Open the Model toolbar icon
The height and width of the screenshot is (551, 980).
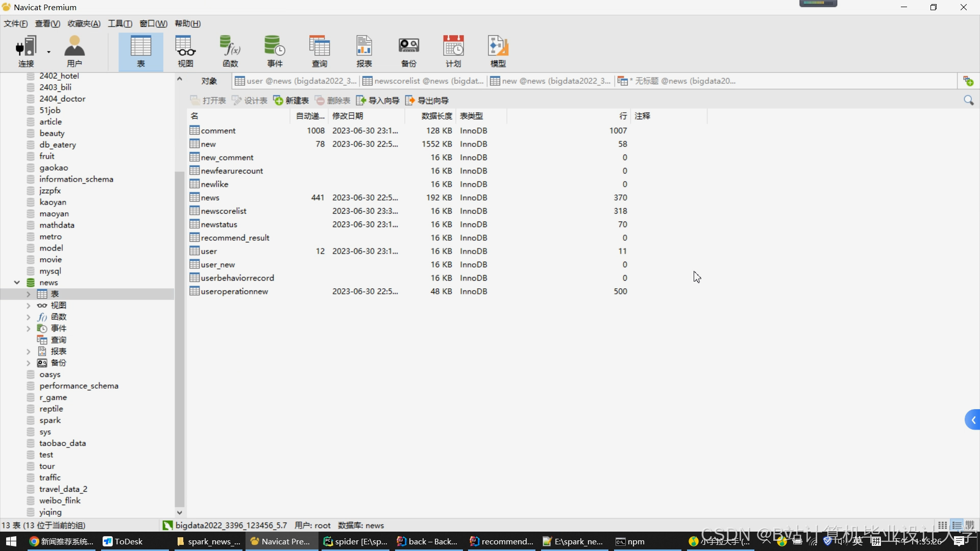coord(498,51)
